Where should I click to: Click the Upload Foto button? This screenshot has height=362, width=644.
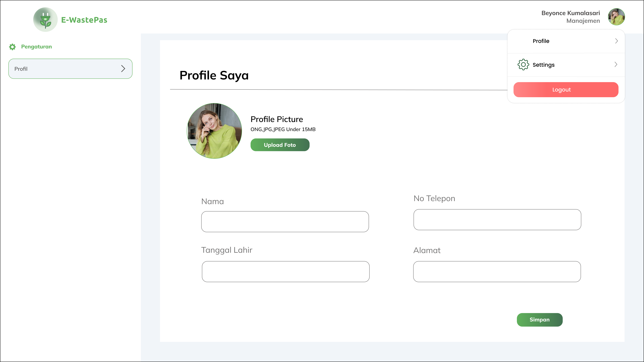(280, 145)
